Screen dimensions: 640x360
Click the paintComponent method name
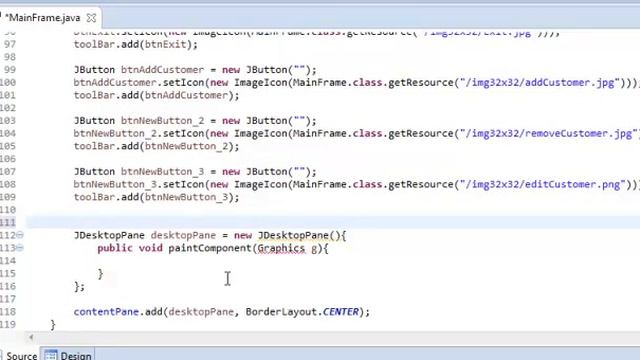[210, 248]
